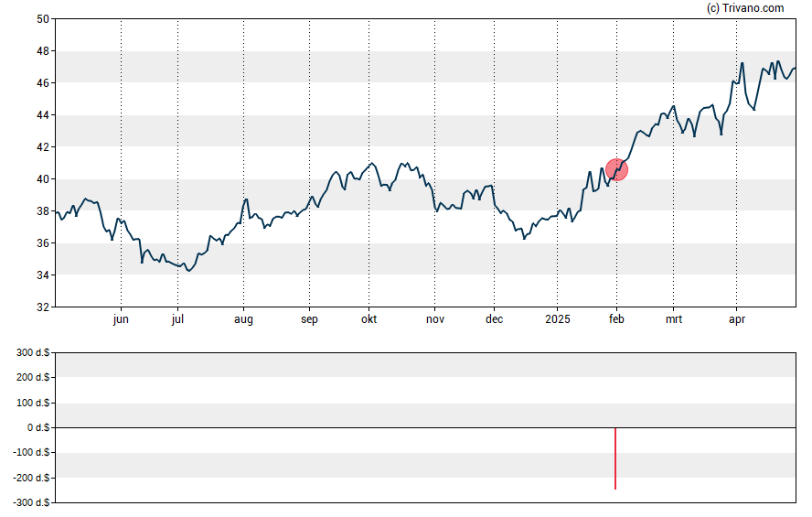Click the '2025' year axis label

point(557,319)
